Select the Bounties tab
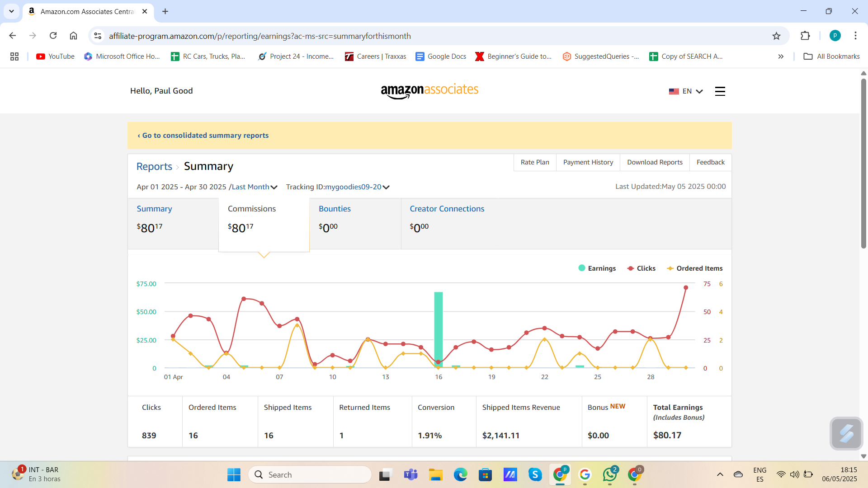Image resolution: width=868 pixels, height=488 pixels. pos(355,224)
